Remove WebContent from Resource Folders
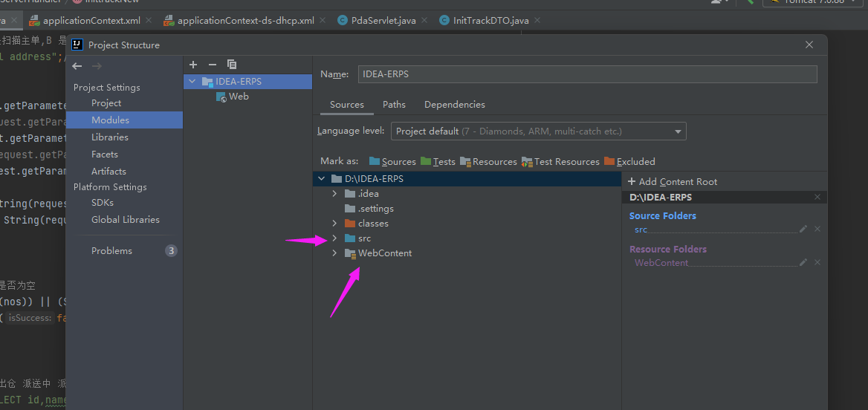This screenshot has width=868, height=410. pyautogui.click(x=817, y=262)
